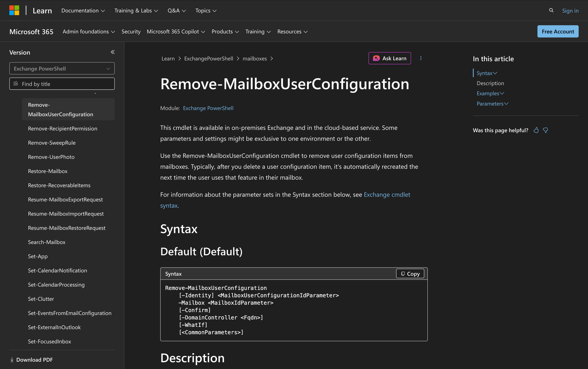
Task: Open Search-Mailbox in sidebar
Action: [x=46, y=242]
